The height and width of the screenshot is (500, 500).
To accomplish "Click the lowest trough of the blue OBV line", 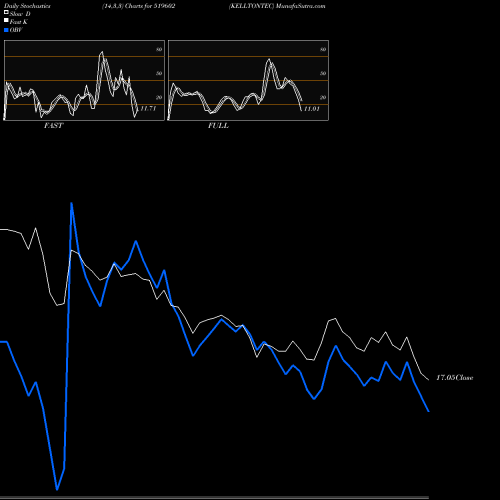I will (x=57, y=490).
